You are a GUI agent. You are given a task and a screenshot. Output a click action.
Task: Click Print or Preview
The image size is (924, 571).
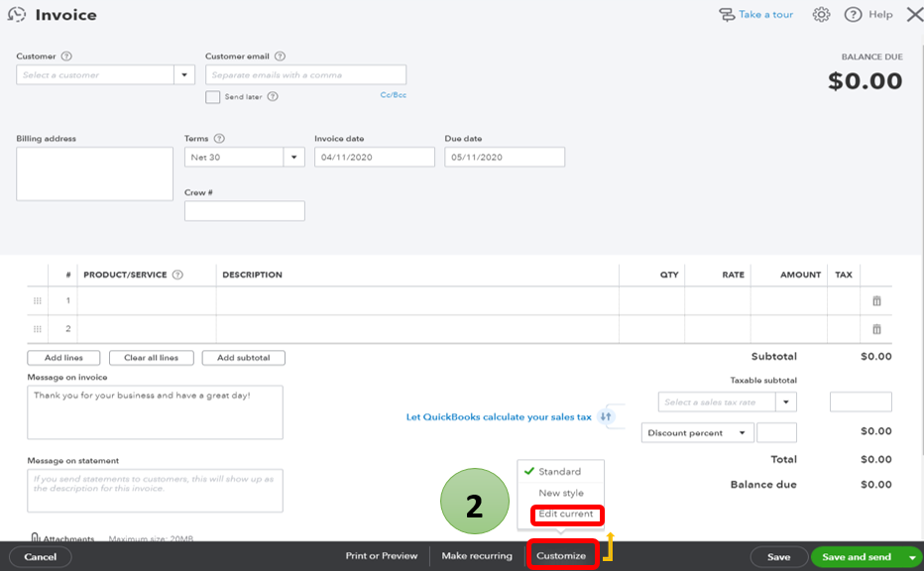pos(382,556)
